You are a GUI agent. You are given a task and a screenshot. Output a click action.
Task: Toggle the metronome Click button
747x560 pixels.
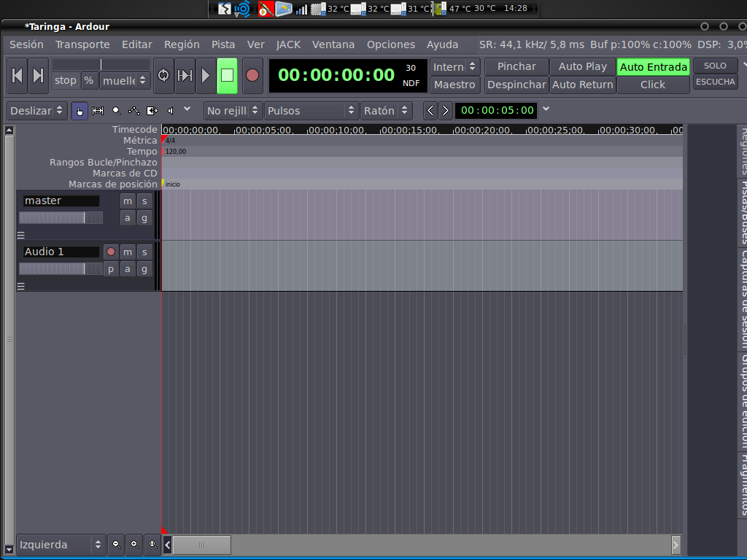(653, 85)
